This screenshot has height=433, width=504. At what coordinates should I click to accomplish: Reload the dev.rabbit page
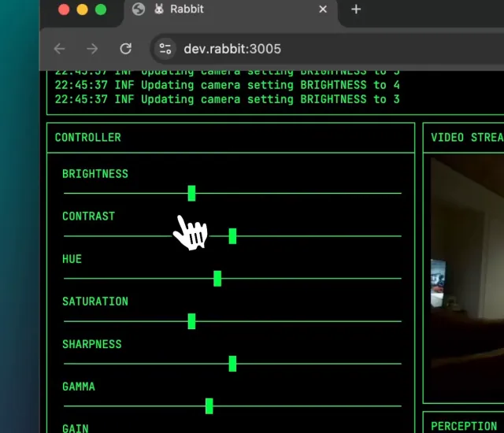(126, 49)
